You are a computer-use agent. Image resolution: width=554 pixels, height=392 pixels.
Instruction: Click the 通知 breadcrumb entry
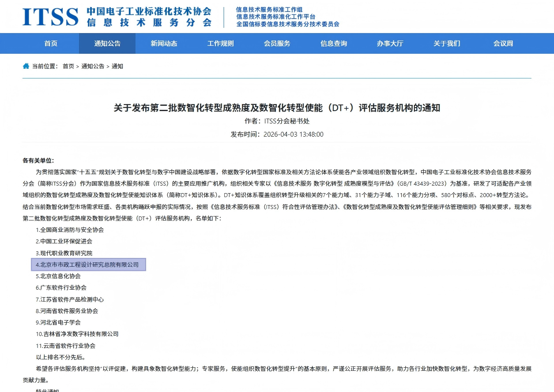(117, 66)
